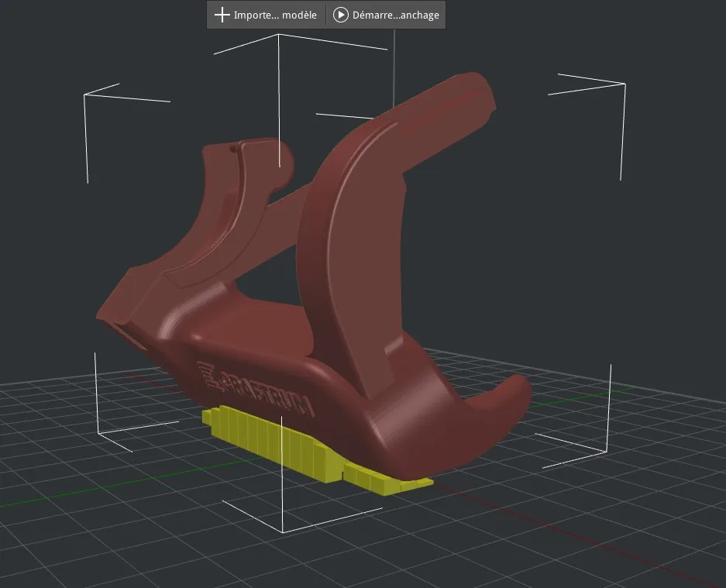726x588 pixels.
Task: Click the plus icon for importing a model
Action: click(222, 15)
